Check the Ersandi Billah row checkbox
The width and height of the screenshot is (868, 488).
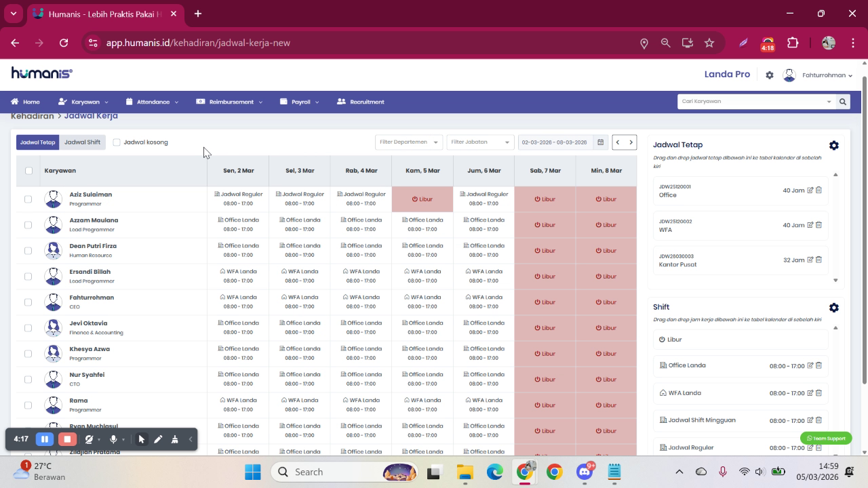coord(28,277)
